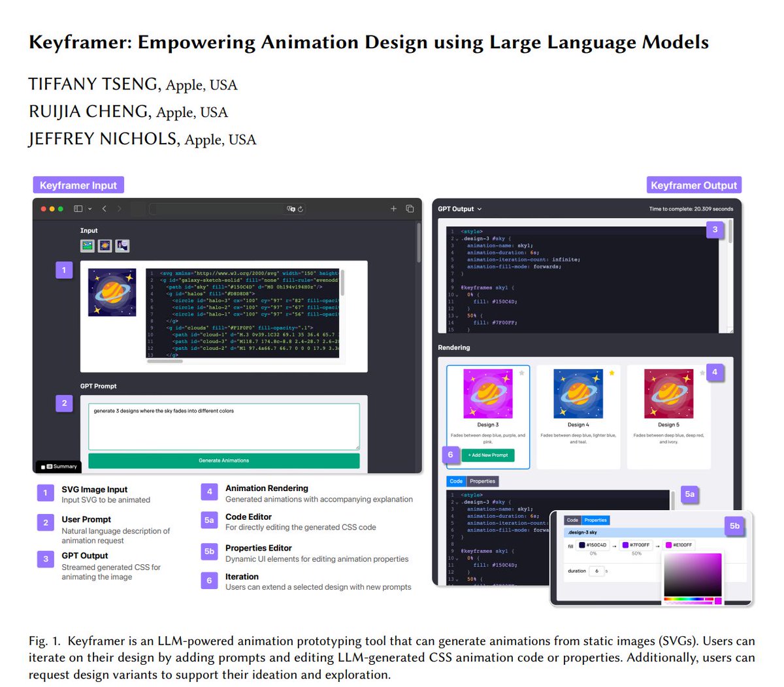Click 'Fades between deep blue, deep red' description
784x687 pixels.
pos(668,438)
